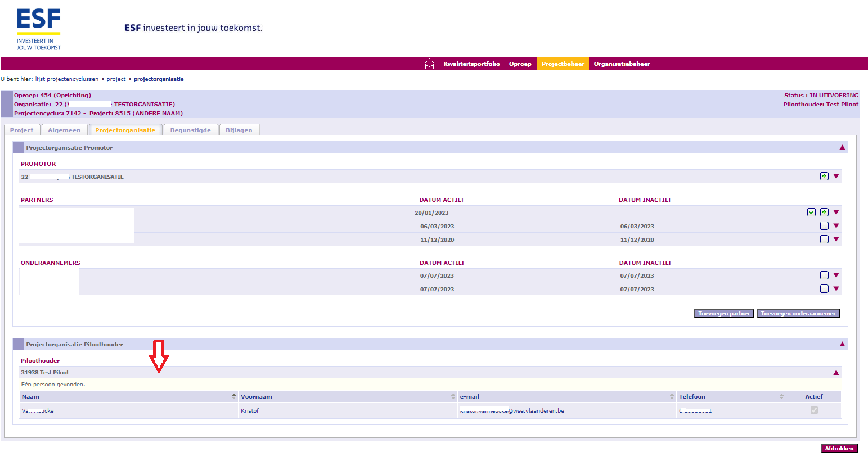The width and height of the screenshot is (868, 461).
Task: Click Actief column header
Action: point(814,397)
